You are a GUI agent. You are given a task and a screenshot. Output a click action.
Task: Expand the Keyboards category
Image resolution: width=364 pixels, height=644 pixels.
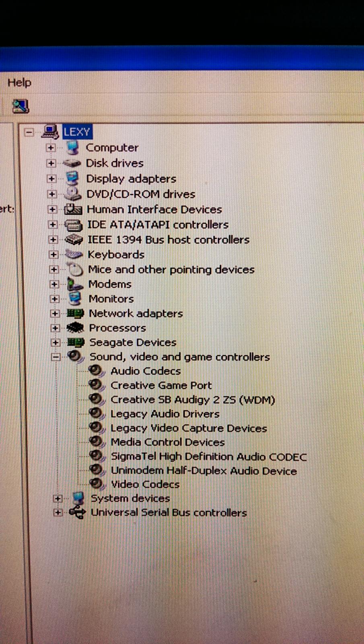53,254
